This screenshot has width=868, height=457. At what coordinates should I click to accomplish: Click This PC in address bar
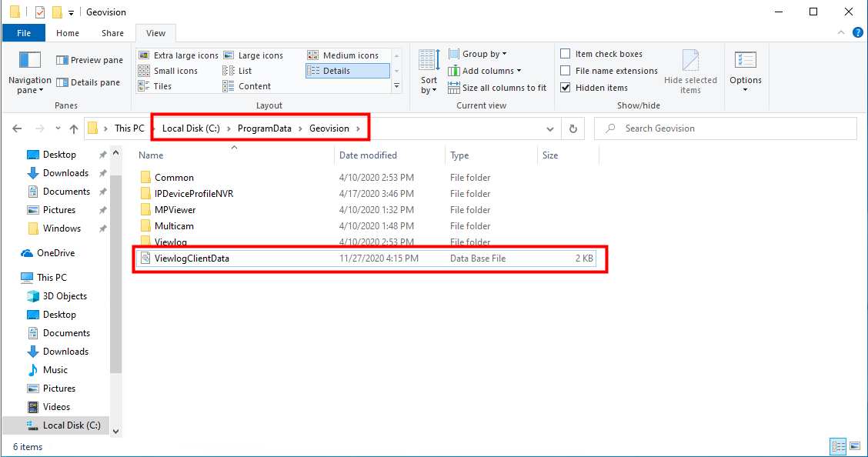pos(129,128)
